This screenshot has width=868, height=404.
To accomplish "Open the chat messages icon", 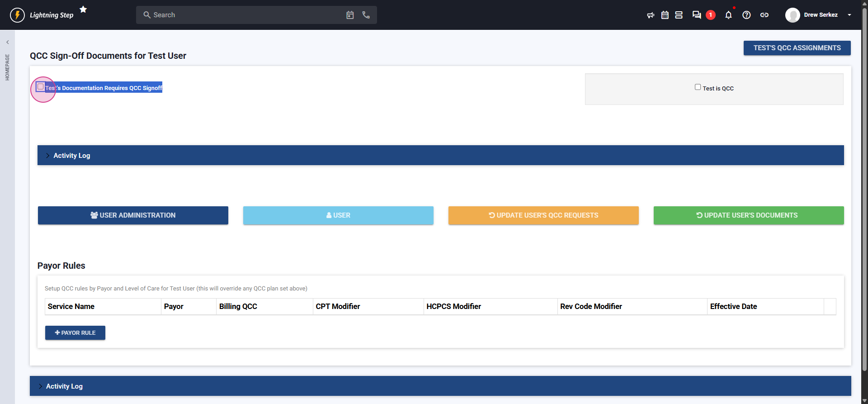I will click(697, 15).
